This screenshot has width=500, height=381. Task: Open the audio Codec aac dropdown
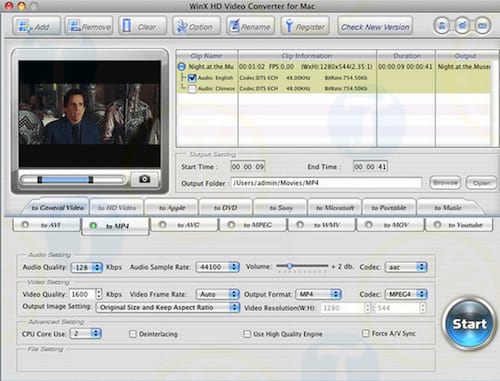pyautogui.click(x=406, y=267)
